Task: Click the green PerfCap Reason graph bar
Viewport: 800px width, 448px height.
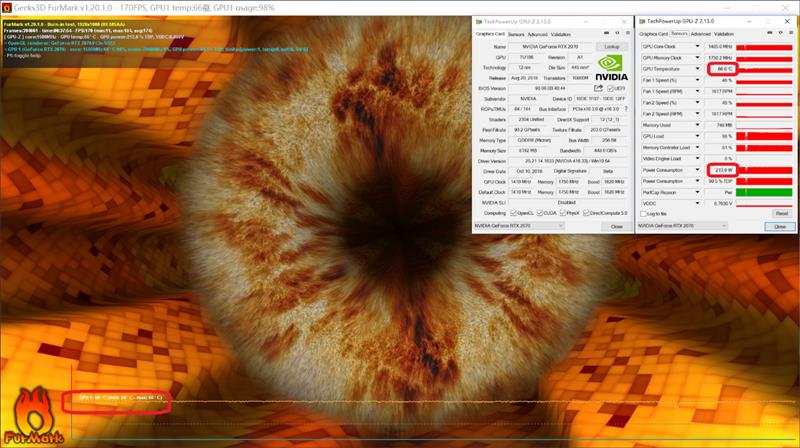Action: point(765,192)
